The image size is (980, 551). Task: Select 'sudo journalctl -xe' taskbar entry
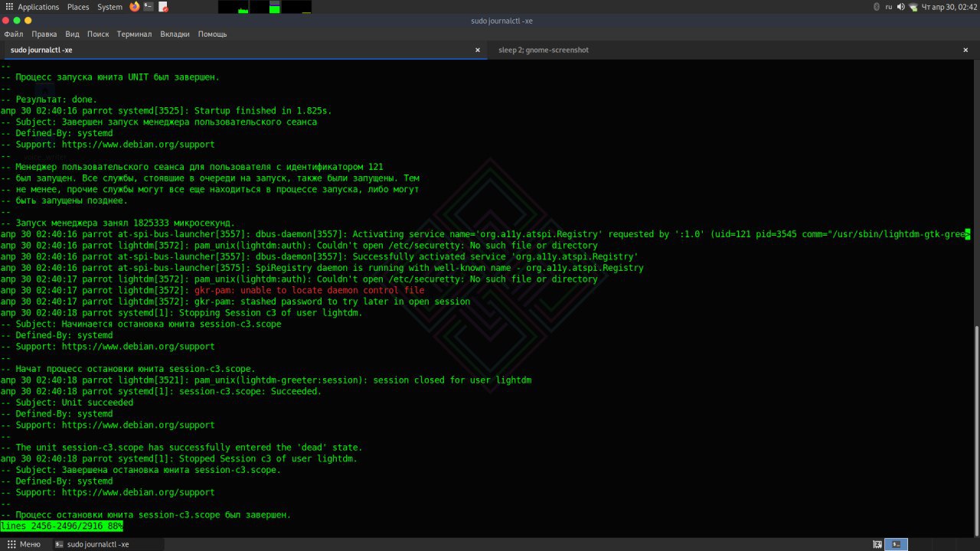(107, 544)
